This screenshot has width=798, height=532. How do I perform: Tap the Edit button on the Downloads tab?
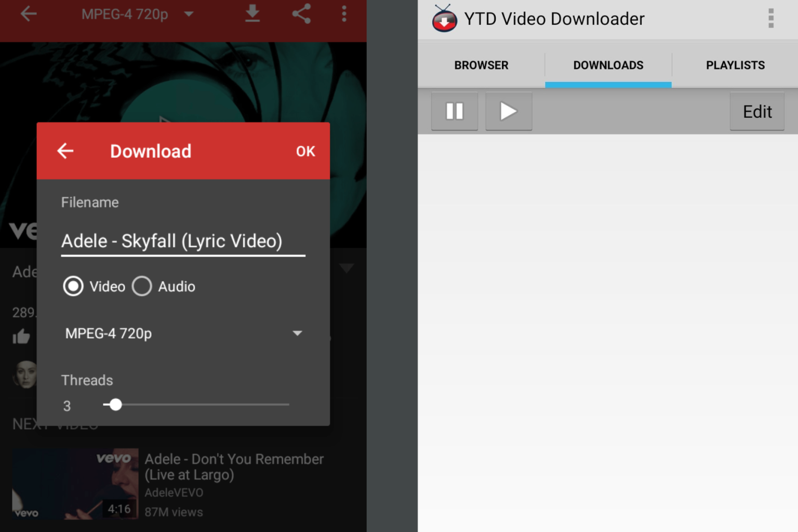756,111
